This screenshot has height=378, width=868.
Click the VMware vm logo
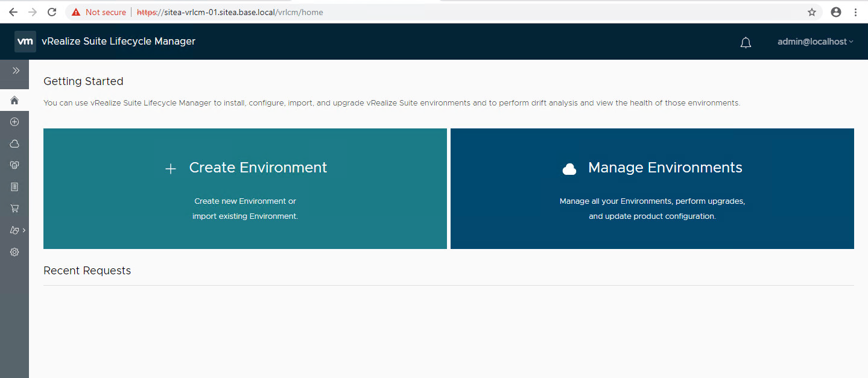coord(25,42)
